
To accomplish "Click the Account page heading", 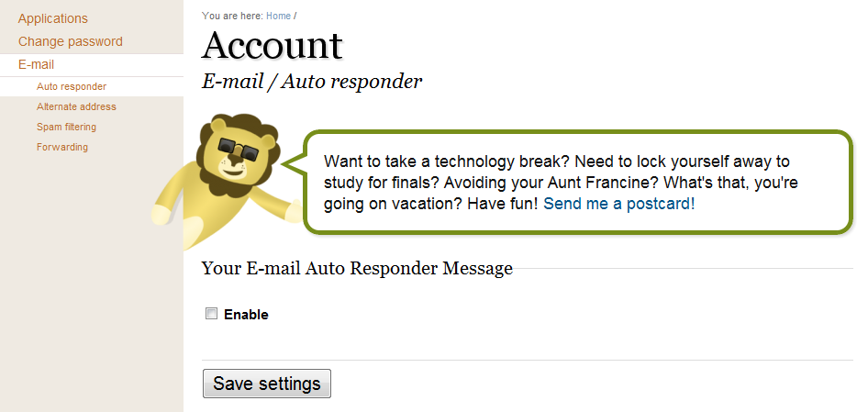I will coord(273,46).
